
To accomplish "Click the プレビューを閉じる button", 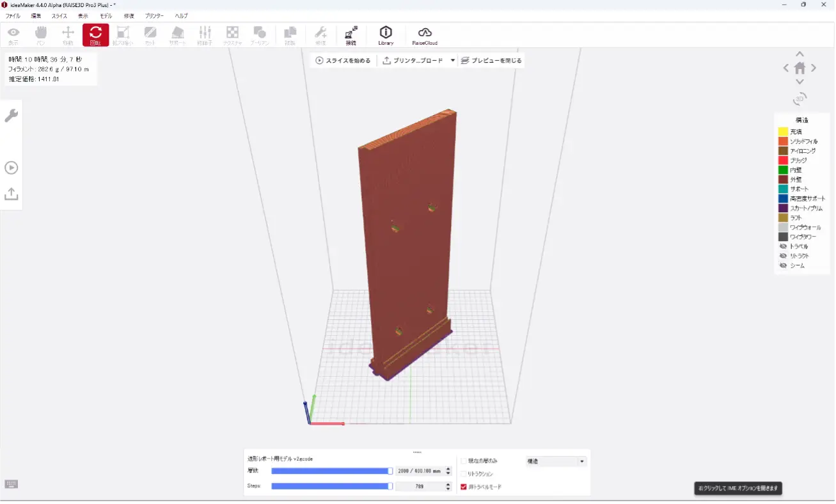I will [x=491, y=61].
